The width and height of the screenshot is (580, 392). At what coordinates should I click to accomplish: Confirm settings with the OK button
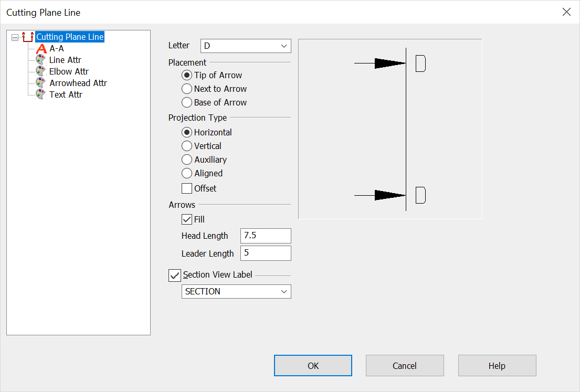click(313, 365)
